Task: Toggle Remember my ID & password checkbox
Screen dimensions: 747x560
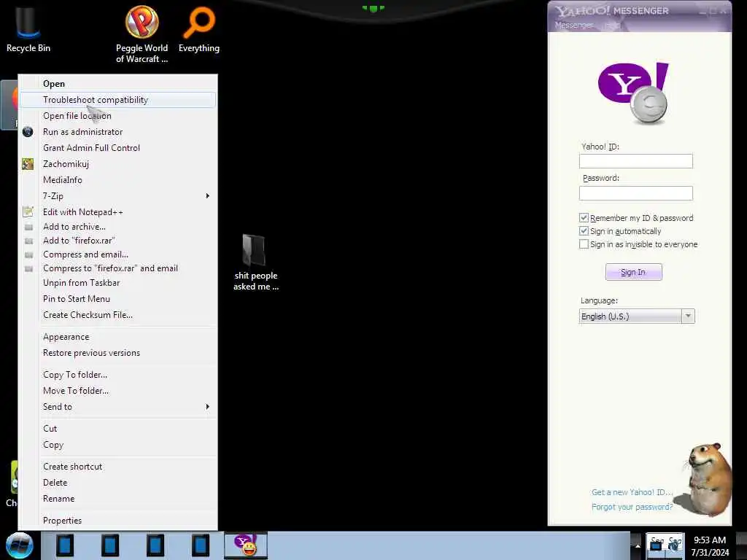Action: pyautogui.click(x=584, y=217)
